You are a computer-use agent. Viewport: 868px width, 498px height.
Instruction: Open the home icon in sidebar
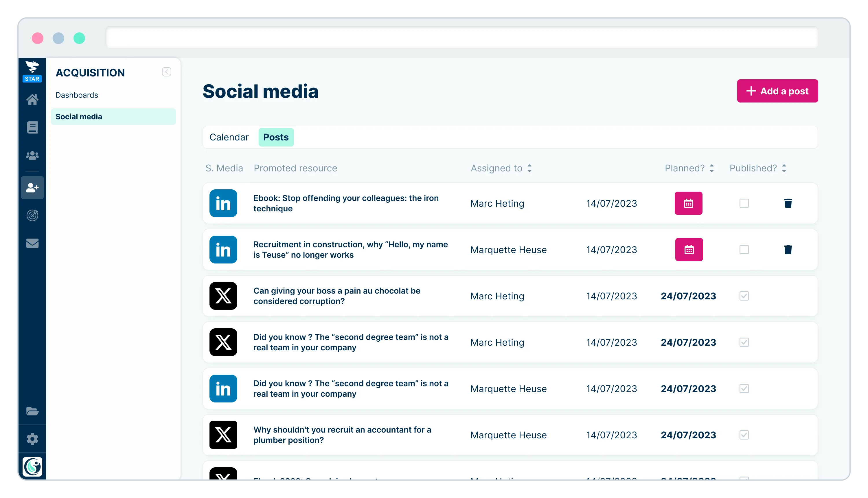pyautogui.click(x=32, y=100)
